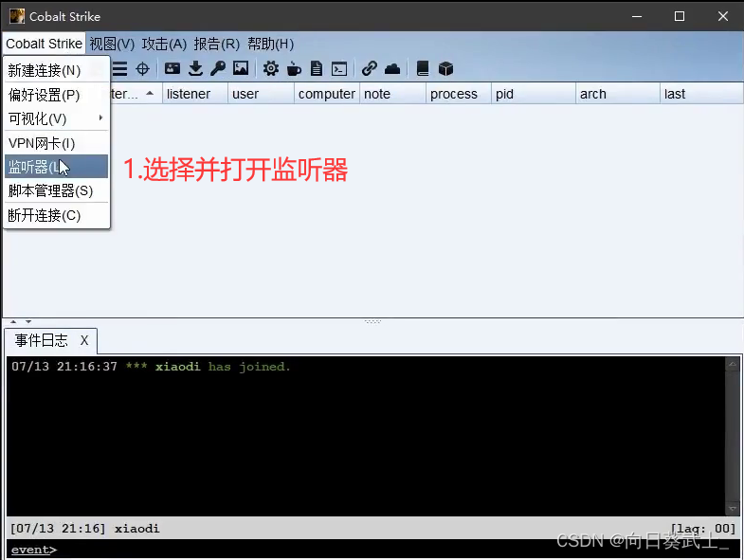
Task: Close the Cobalt Strike window
Action: [722, 16]
